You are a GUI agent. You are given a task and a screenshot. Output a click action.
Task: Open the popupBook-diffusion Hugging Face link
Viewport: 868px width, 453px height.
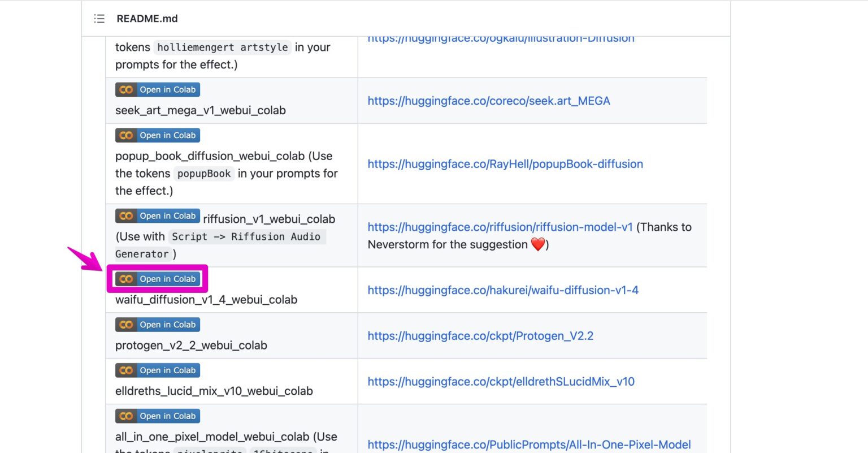pyautogui.click(x=505, y=164)
